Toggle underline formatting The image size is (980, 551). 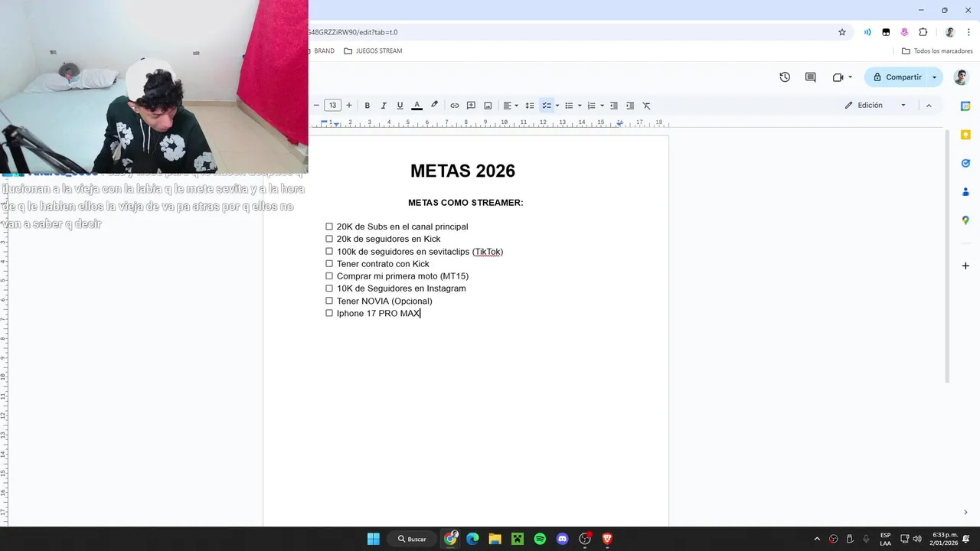click(400, 106)
